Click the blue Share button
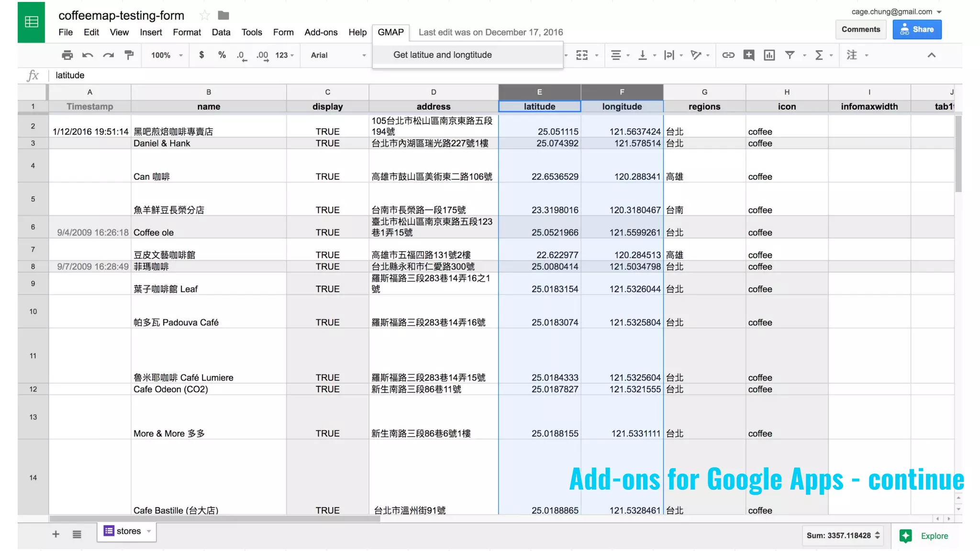This screenshot has width=980, height=551. (917, 29)
